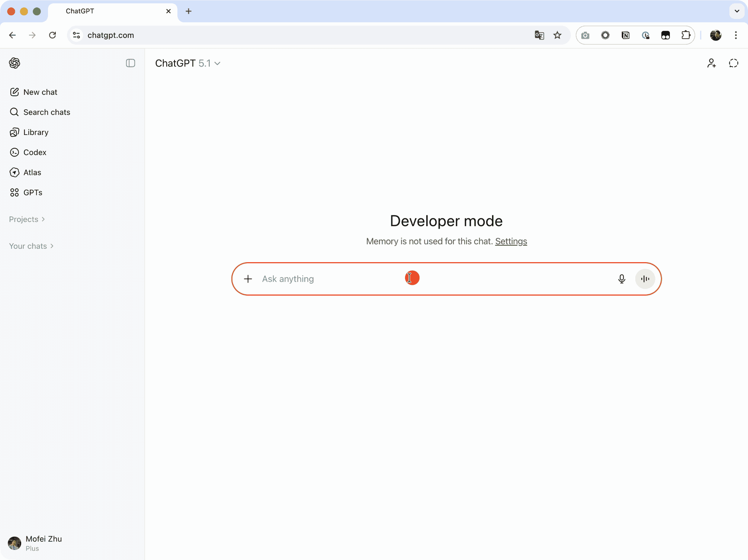The image size is (748, 560).
Task: Open Settings from the memory notice
Action: click(x=511, y=241)
